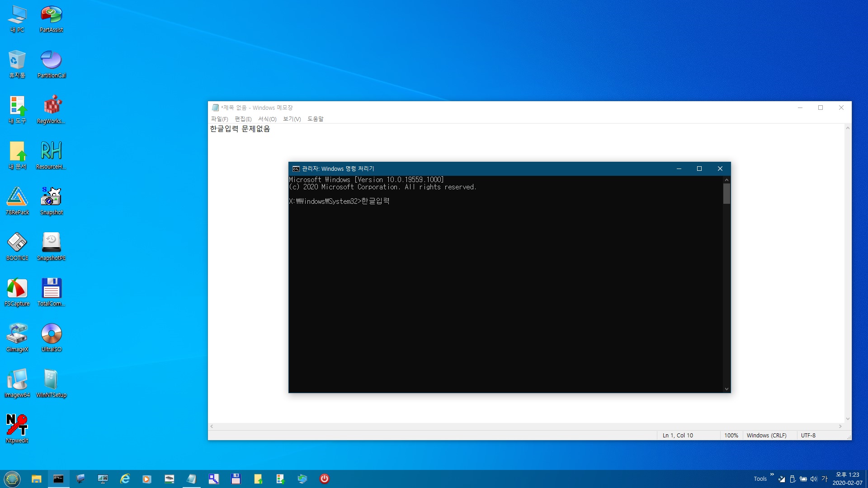Screen dimensions: 868x488
Task: Open network monitor icon on taskbar
Action: click(103, 479)
